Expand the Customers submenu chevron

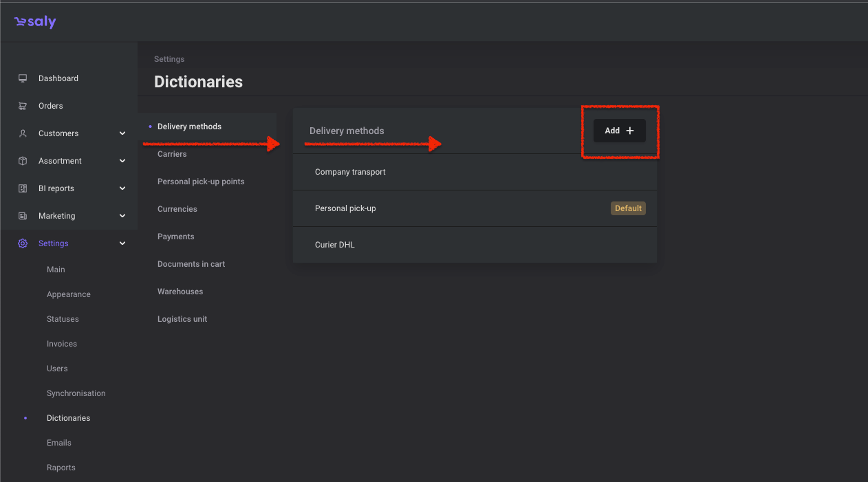(122, 133)
